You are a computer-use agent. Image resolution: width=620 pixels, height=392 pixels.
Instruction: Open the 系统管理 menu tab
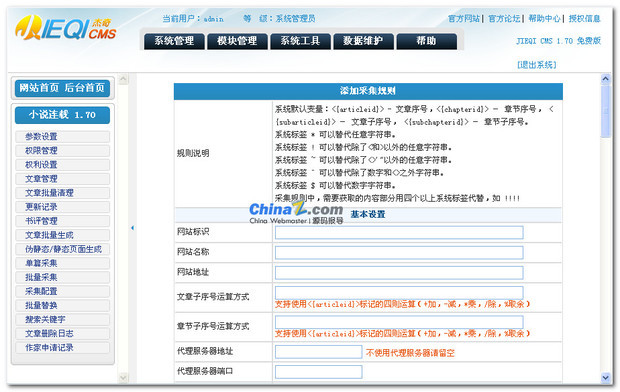(x=174, y=41)
